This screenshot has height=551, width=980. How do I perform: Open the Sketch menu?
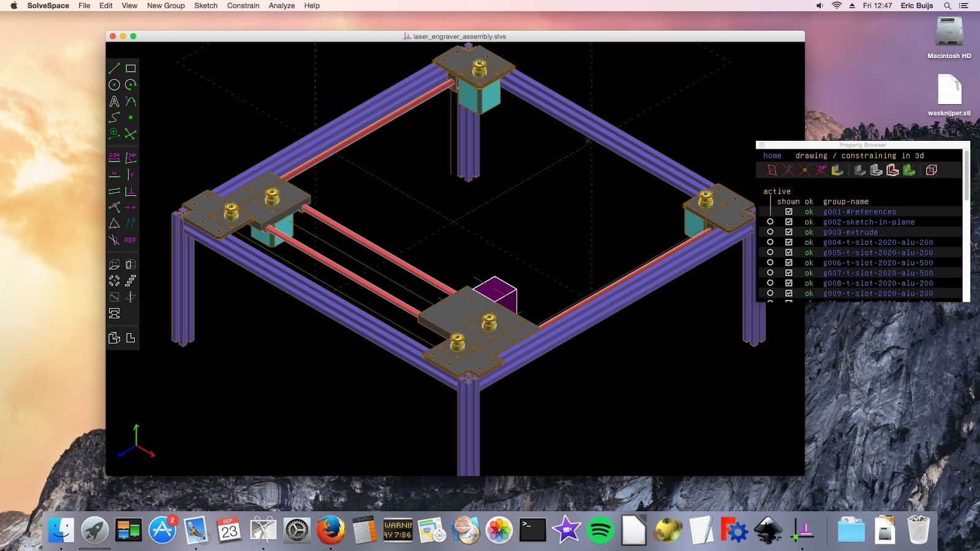coord(205,6)
